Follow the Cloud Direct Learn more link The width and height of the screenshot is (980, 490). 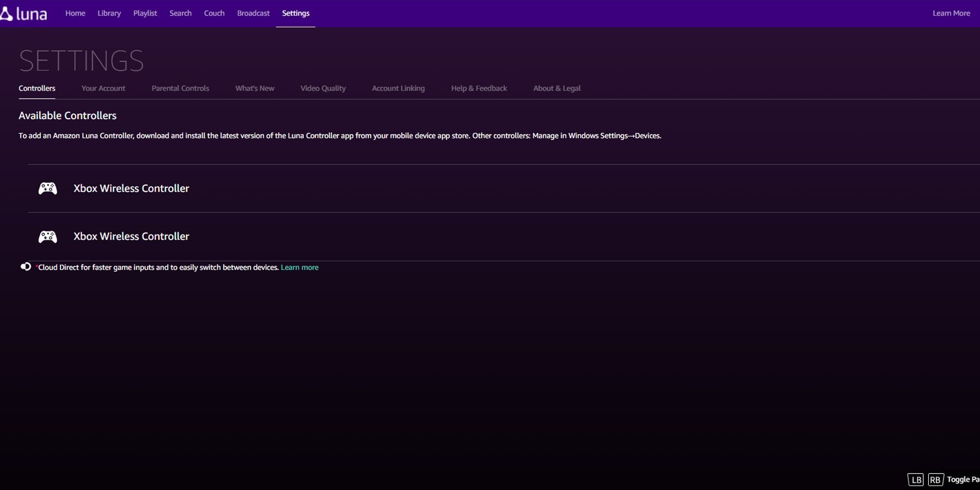point(299,267)
